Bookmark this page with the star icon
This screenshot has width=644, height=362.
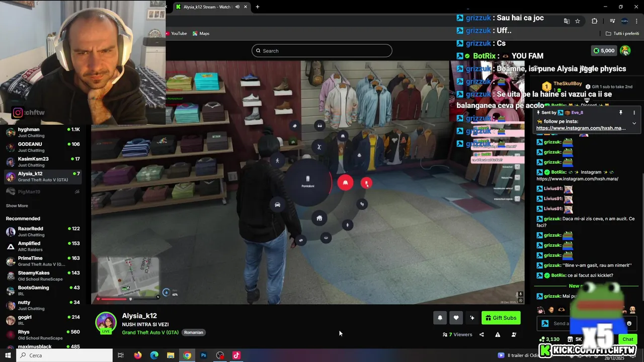(578, 21)
